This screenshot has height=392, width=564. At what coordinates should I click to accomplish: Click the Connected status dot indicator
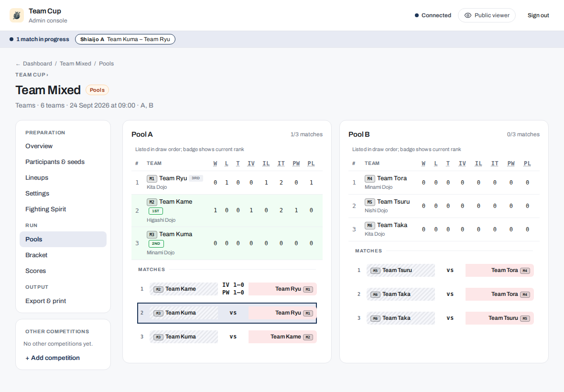point(416,15)
